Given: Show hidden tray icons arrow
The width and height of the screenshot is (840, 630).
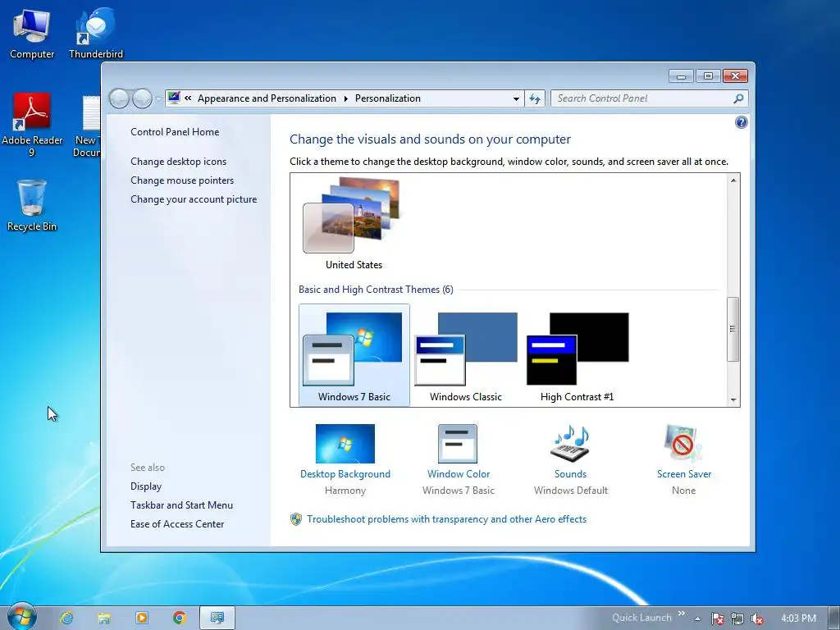Looking at the screenshot, I should point(697,619).
